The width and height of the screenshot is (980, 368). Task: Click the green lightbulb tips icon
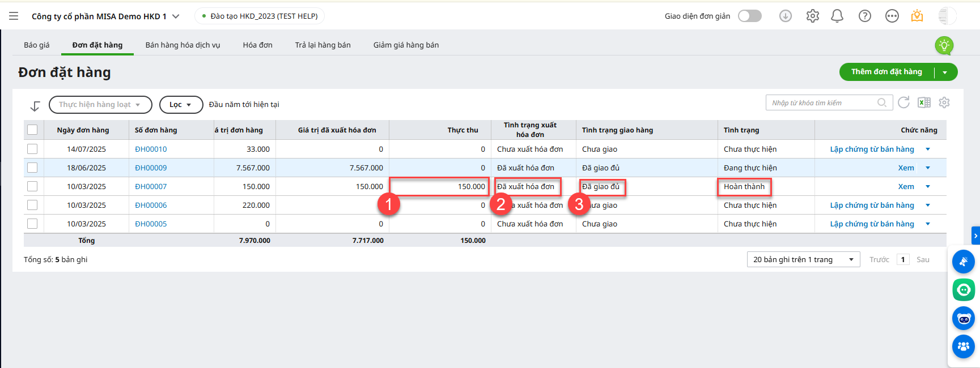(x=944, y=45)
